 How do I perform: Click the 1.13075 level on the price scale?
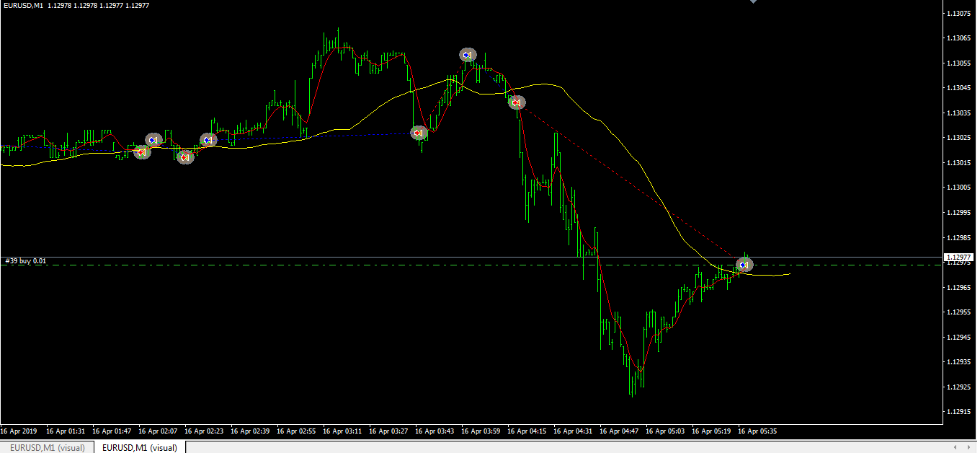[x=960, y=14]
